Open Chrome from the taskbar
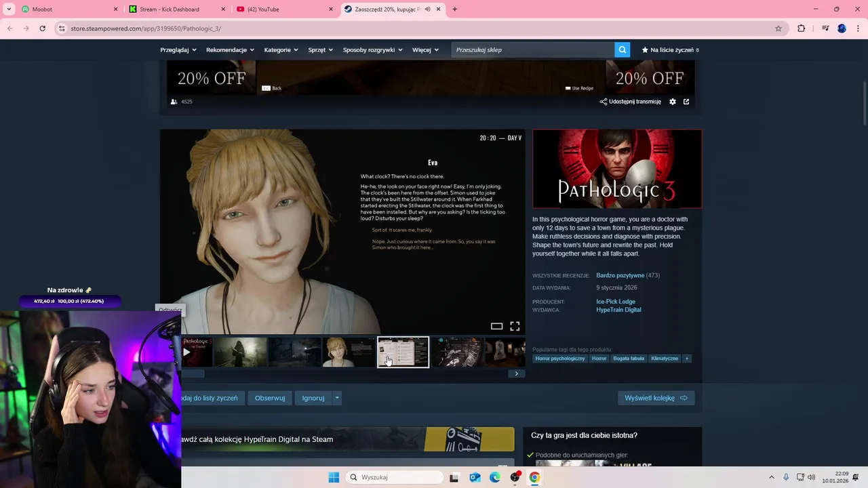Image resolution: width=868 pixels, height=488 pixels. [x=534, y=477]
